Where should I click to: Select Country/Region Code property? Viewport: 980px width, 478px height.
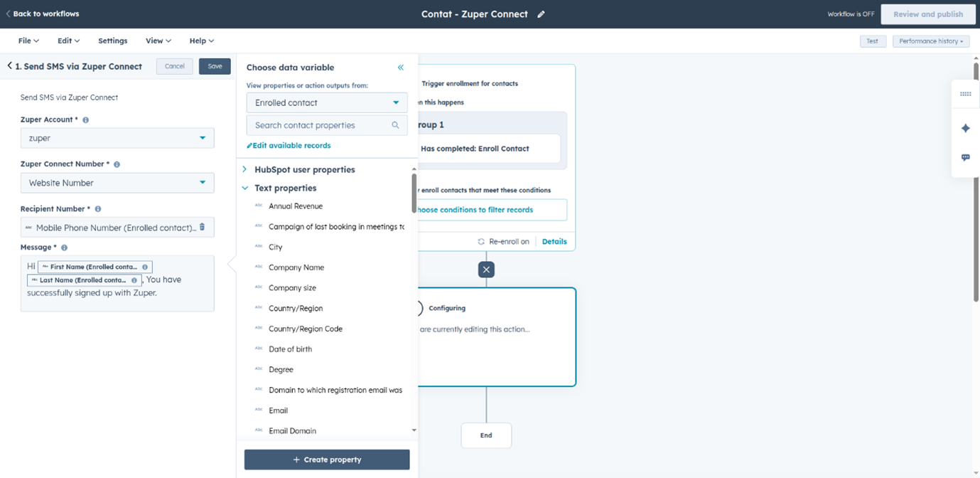[306, 329]
